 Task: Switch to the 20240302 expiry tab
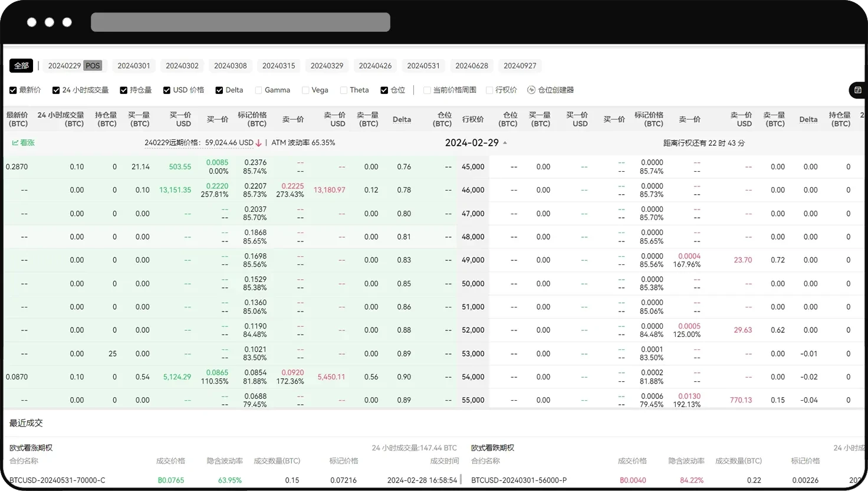[182, 66]
